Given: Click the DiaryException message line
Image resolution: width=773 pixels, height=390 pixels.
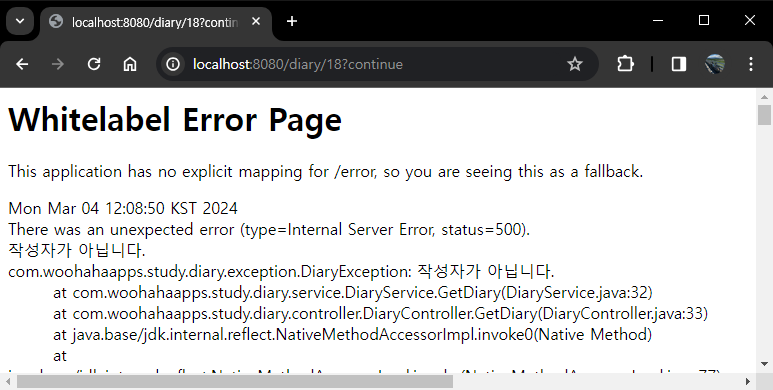Looking at the screenshot, I should [x=281, y=272].
